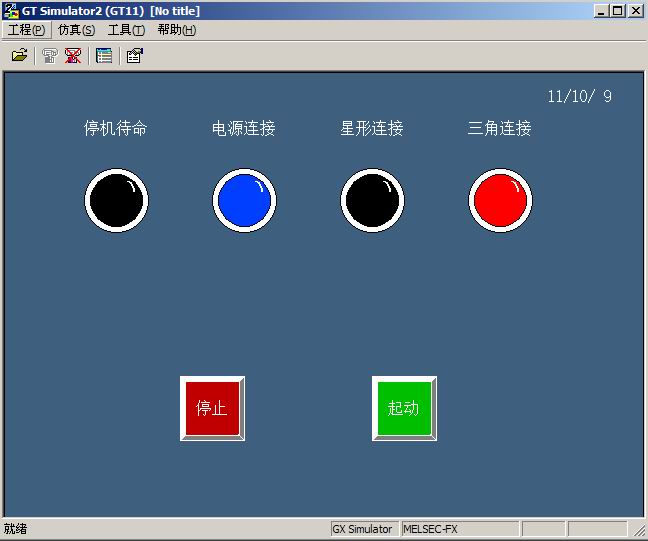
Task: Click the MELSEC-FX status bar panel
Action: tap(458, 529)
